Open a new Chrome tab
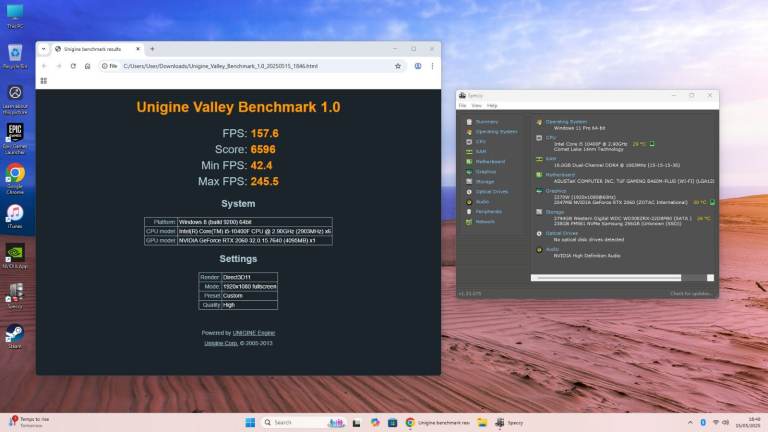This screenshot has height=432, width=768. click(x=152, y=49)
